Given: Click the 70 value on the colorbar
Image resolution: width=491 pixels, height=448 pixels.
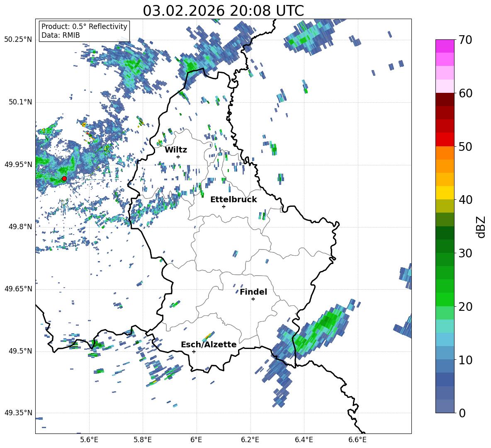Looking at the screenshot, I should click(x=465, y=40).
